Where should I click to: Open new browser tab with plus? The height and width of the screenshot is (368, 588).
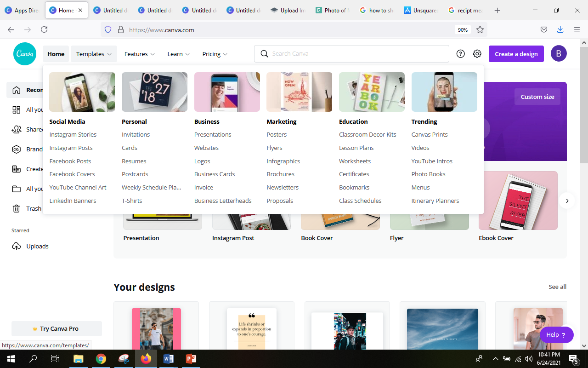tap(497, 10)
